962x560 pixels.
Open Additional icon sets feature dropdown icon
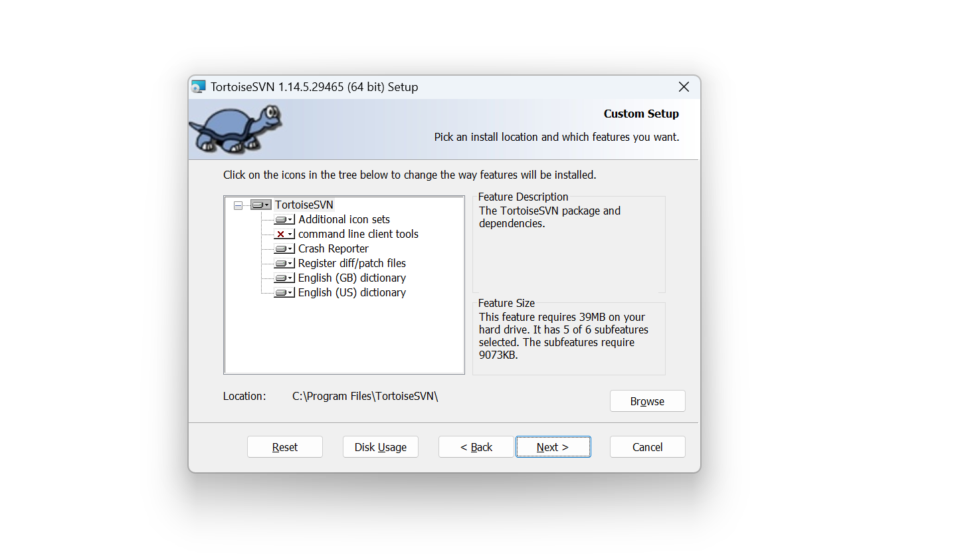pyautogui.click(x=284, y=219)
